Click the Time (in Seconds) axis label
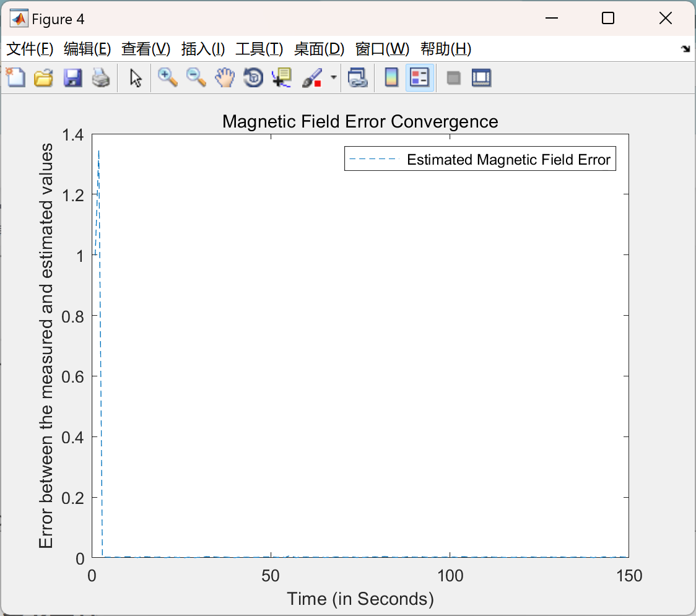Viewport: 696px width, 616px height. [360, 599]
